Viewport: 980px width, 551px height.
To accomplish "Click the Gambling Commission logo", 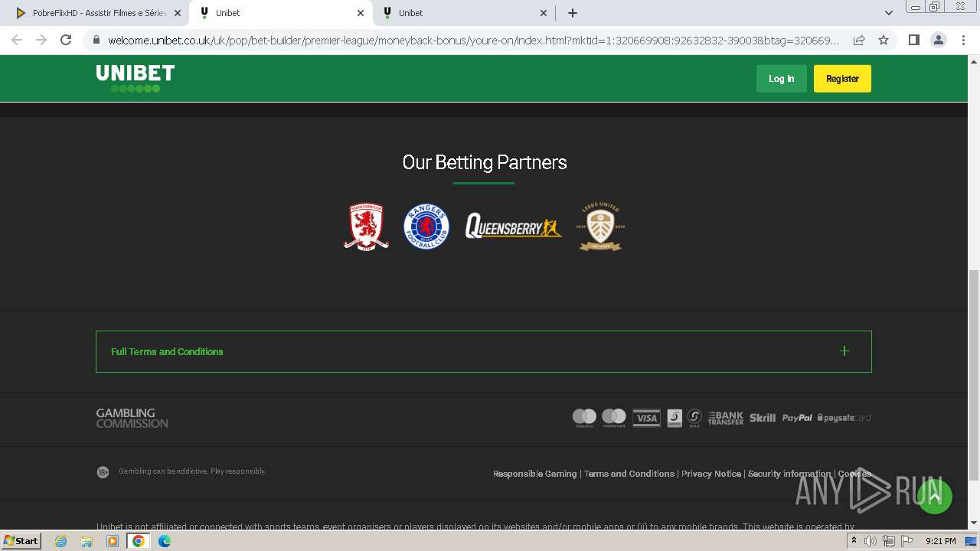I will point(132,418).
